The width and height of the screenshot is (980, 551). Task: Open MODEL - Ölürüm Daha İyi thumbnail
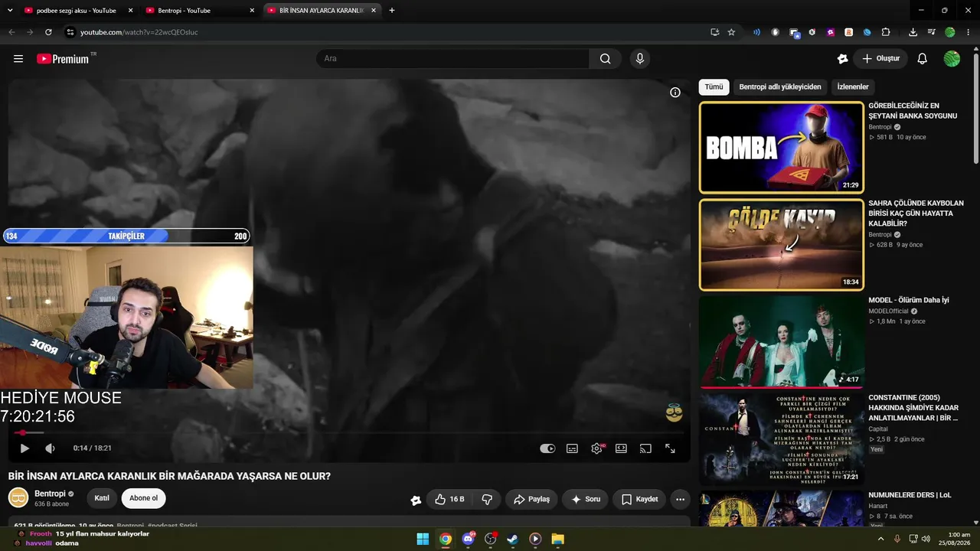point(781,342)
